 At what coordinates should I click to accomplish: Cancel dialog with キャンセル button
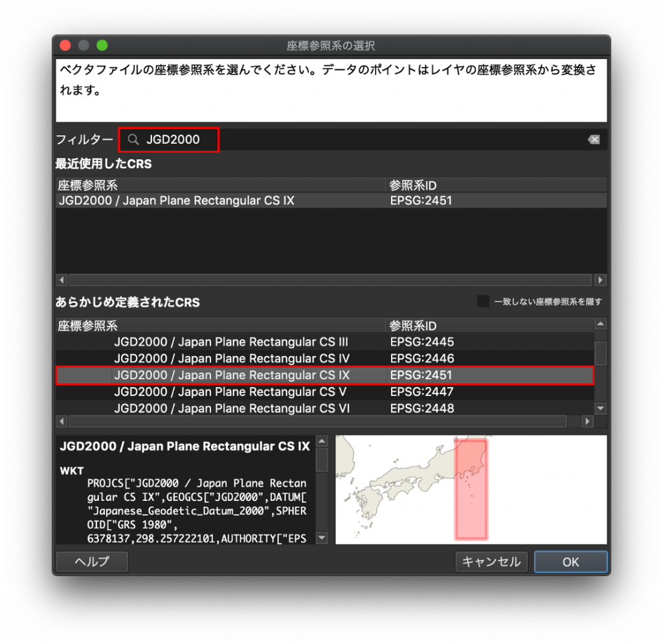click(x=491, y=562)
